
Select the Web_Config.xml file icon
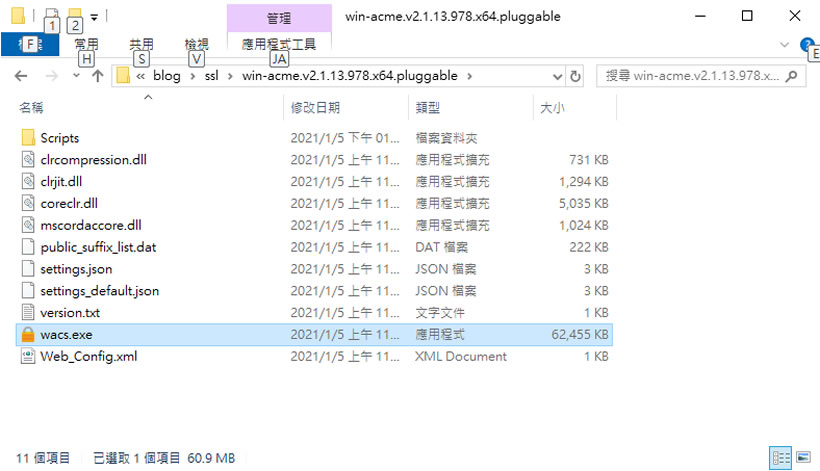click(28, 357)
